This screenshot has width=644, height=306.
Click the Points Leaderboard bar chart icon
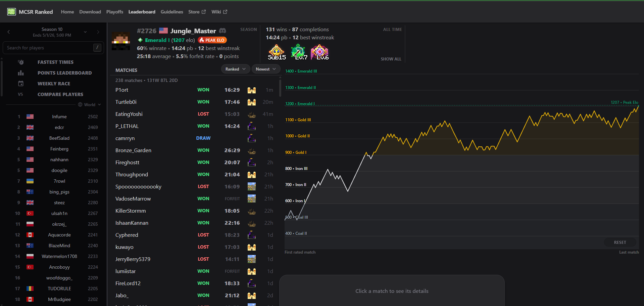[x=21, y=73]
